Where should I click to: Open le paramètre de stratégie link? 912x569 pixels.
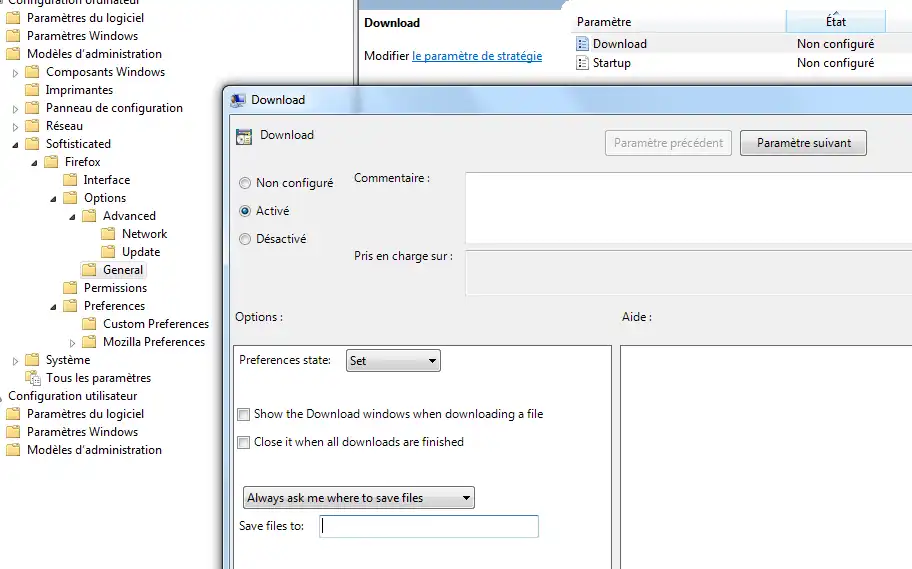coord(477,56)
